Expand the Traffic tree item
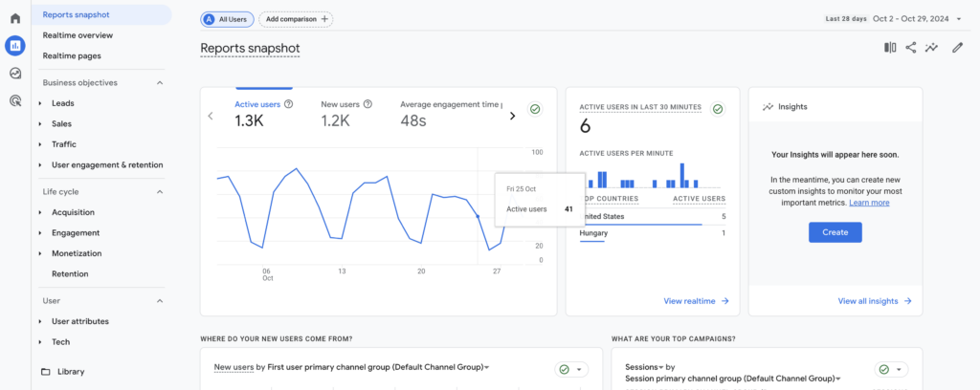980x390 pixels. click(40, 144)
